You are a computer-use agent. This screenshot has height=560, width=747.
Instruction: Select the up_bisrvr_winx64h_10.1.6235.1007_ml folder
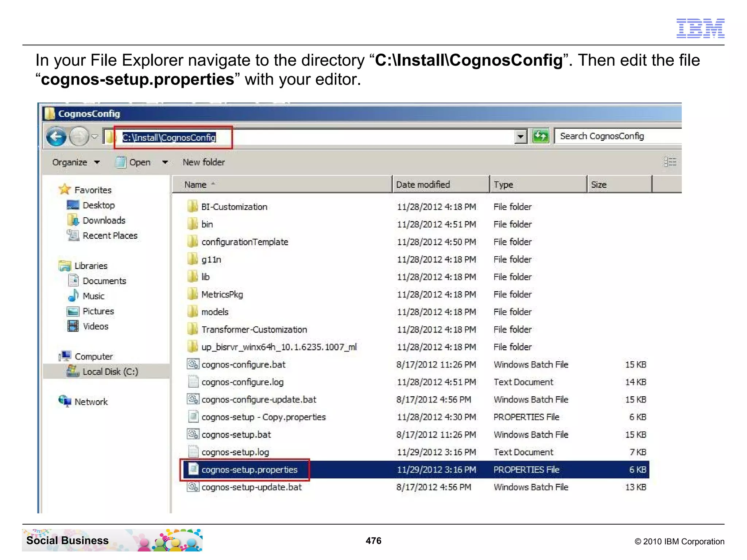tap(279, 347)
